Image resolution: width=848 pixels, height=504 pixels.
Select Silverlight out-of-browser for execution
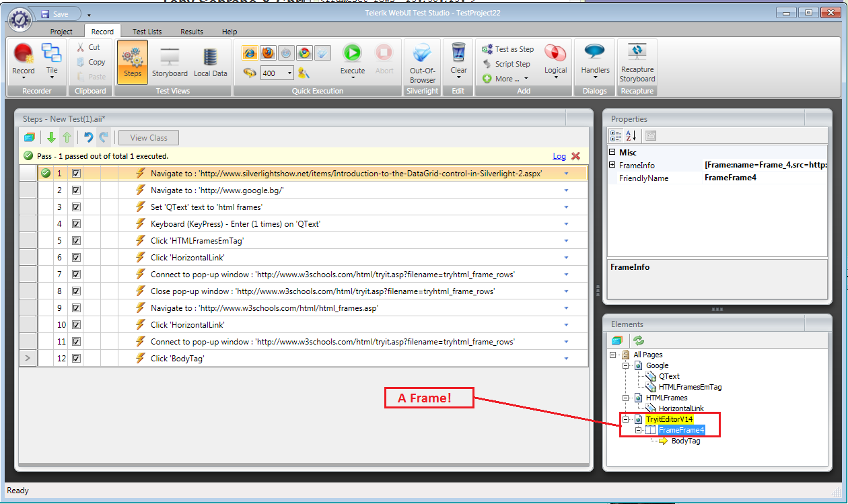322,53
